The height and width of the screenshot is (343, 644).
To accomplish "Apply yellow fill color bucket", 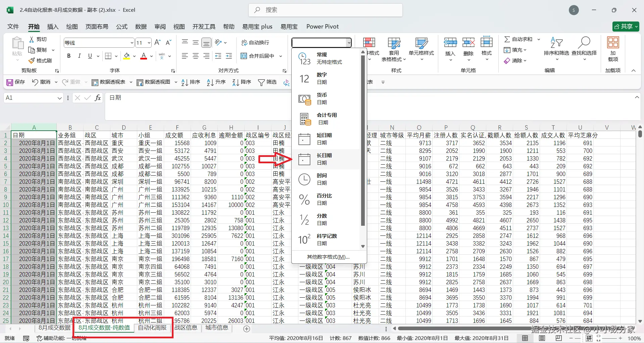I will pos(127,56).
